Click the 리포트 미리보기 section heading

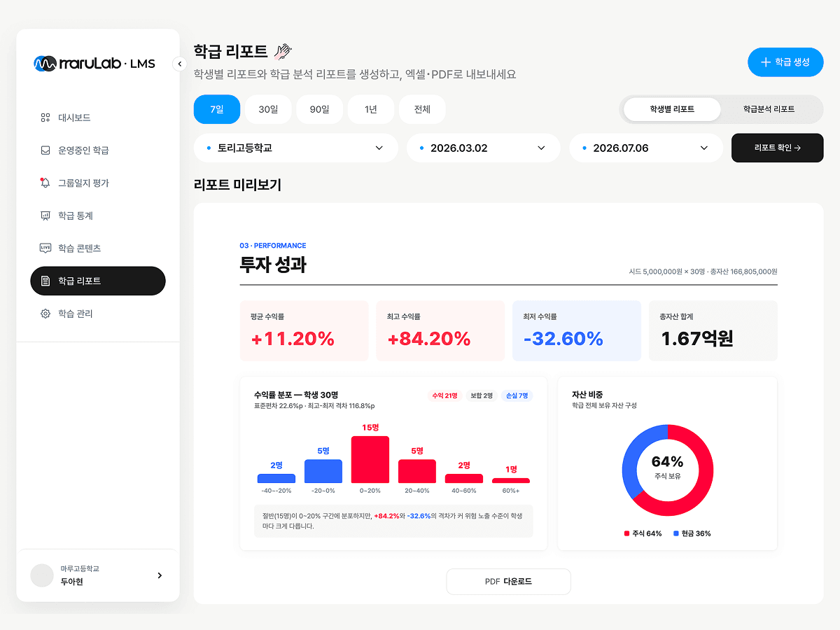pyautogui.click(x=237, y=185)
